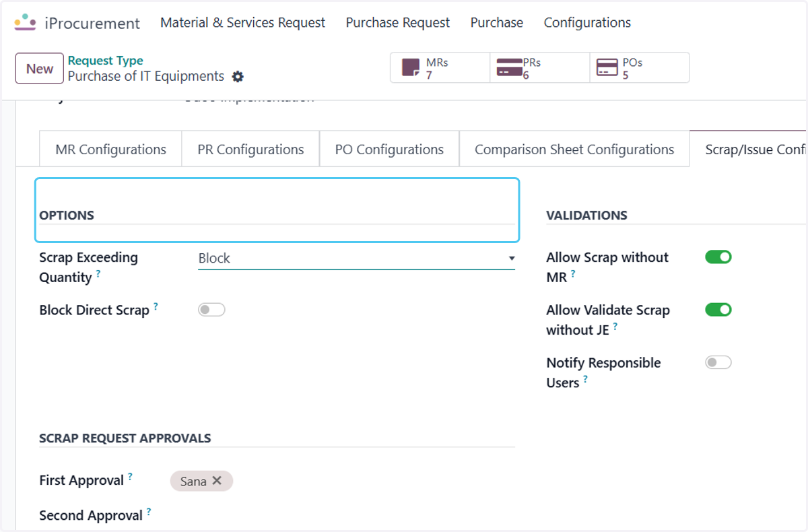
Task: Click the Purchase of IT Equipments record title
Action: (x=146, y=76)
